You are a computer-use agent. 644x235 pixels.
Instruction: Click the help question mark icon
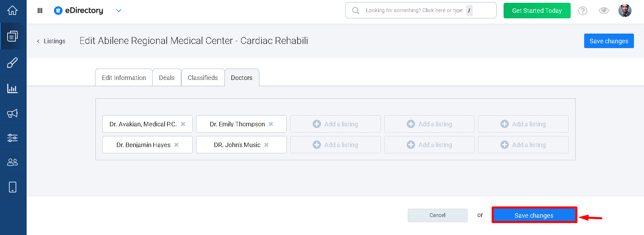[x=583, y=11]
